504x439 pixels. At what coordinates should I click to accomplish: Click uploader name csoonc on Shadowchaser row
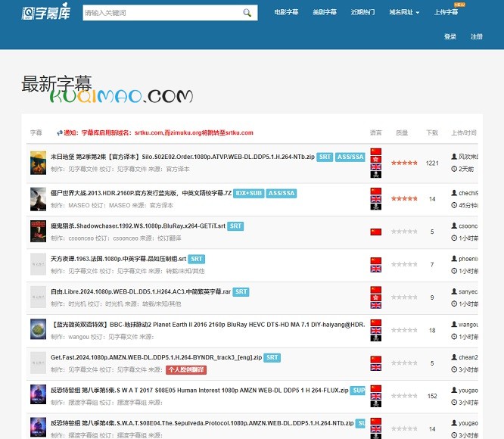tap(468, 226)
